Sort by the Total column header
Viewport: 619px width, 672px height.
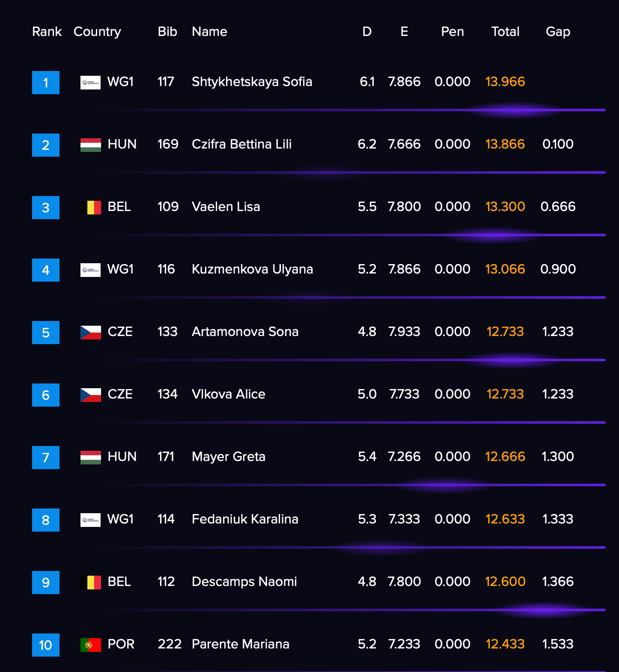505,32
